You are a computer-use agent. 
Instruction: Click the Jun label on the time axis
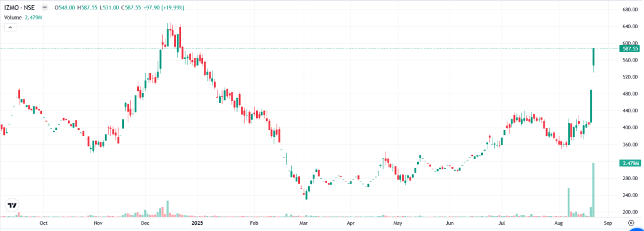pos(450,223)
